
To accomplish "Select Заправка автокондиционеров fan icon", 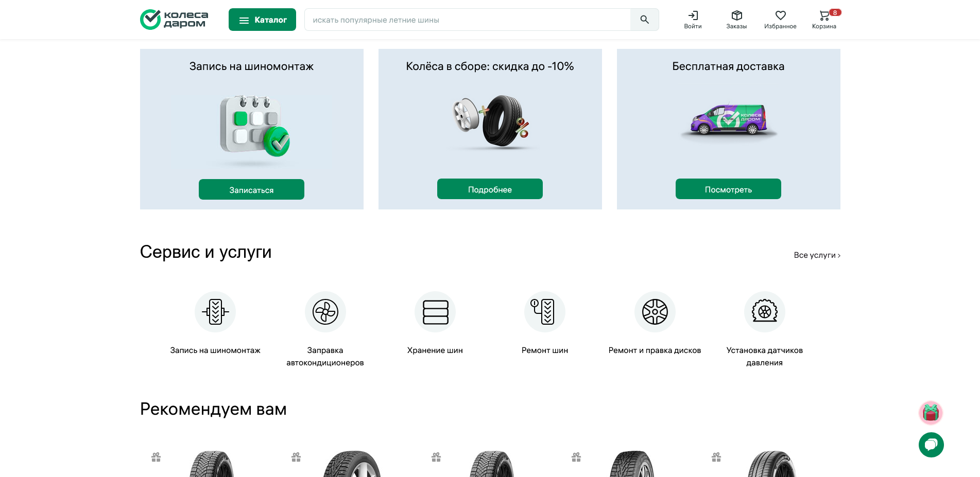I will point(325,312).
